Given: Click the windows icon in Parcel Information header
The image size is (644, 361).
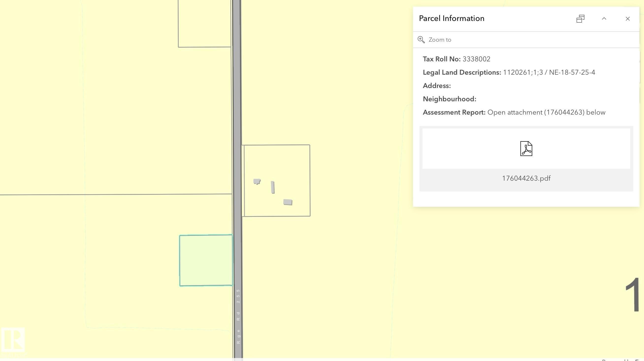Looking at the screenshot, I should (580, 18).
